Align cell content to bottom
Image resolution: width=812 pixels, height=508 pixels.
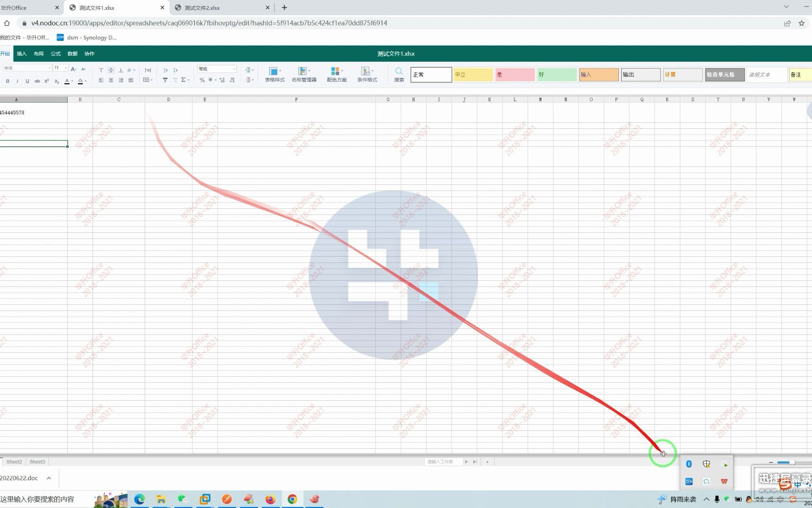point(121,70)
